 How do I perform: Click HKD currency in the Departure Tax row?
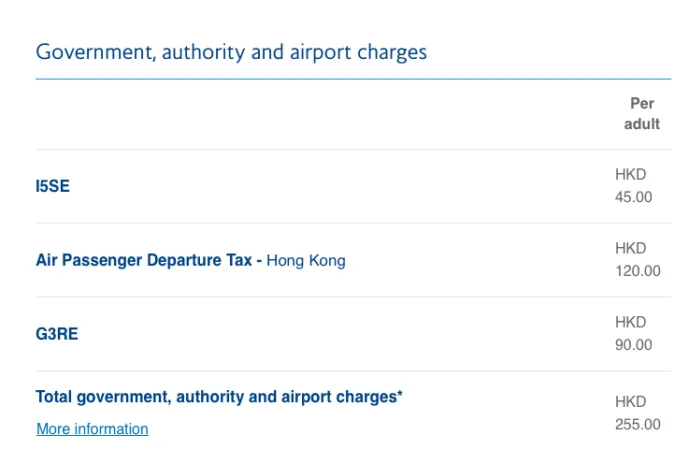pyautogui.click(x=630, y=248)
